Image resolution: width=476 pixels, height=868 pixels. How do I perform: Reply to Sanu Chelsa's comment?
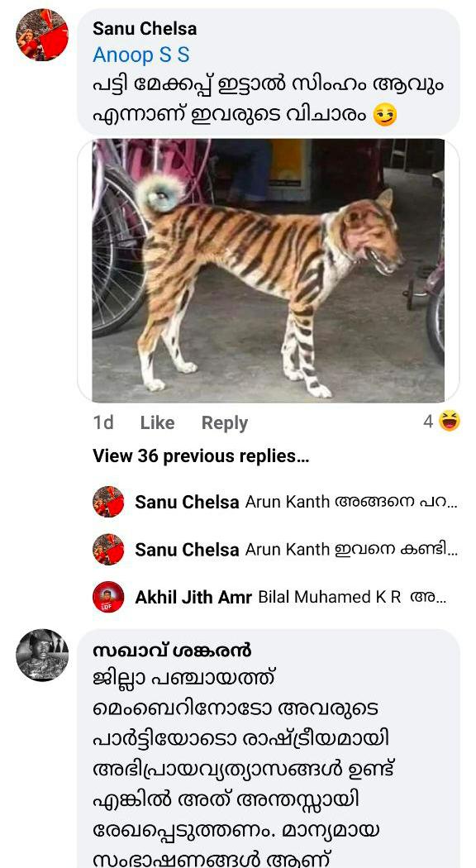coord(224,422)
